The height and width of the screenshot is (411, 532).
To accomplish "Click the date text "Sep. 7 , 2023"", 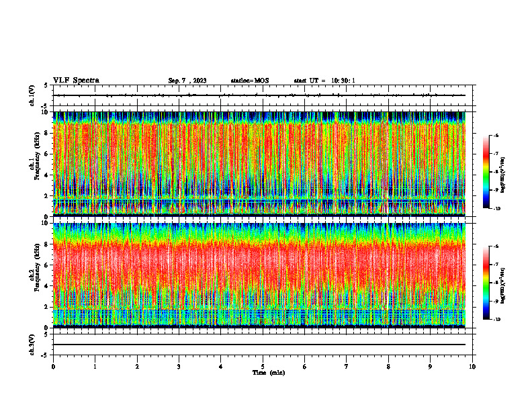I will pos(187,81).
